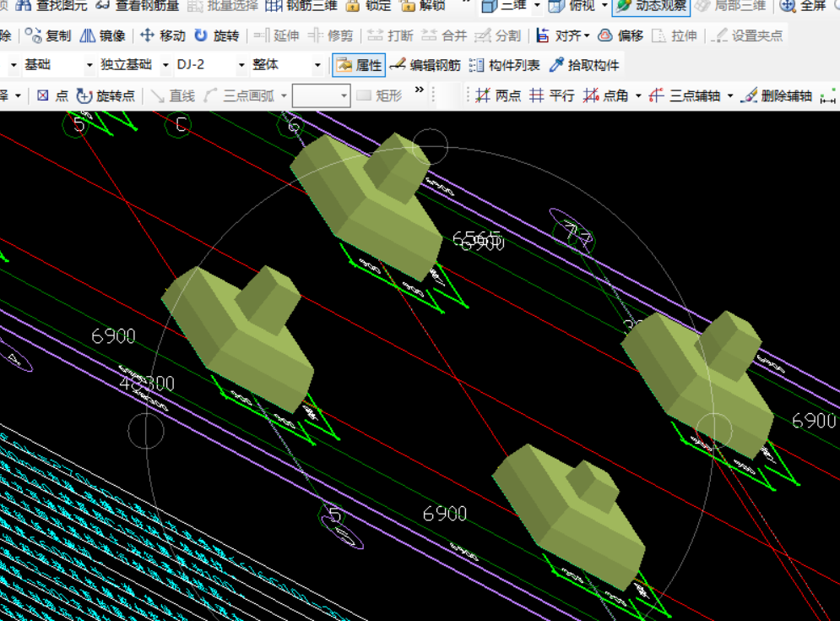Click the 设置夹点 set grip tool

tap(746, 35)
